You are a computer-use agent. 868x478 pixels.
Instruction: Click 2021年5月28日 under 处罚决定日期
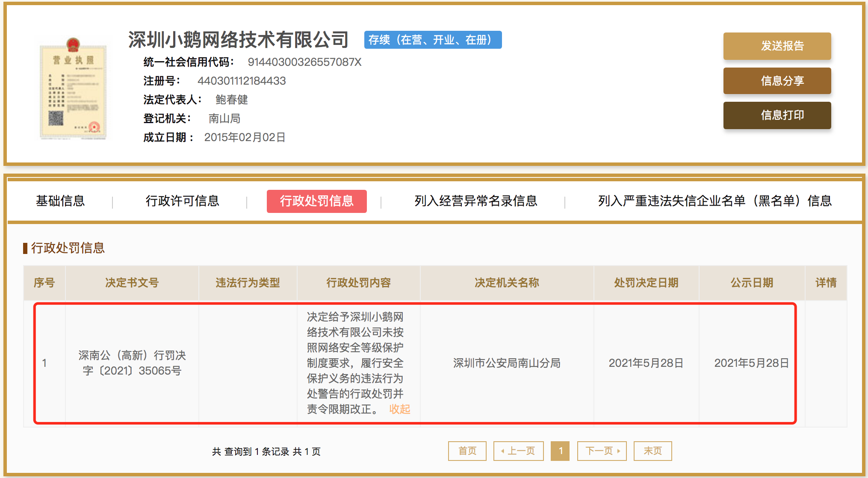pyautogui.click(x=646, y=363)
